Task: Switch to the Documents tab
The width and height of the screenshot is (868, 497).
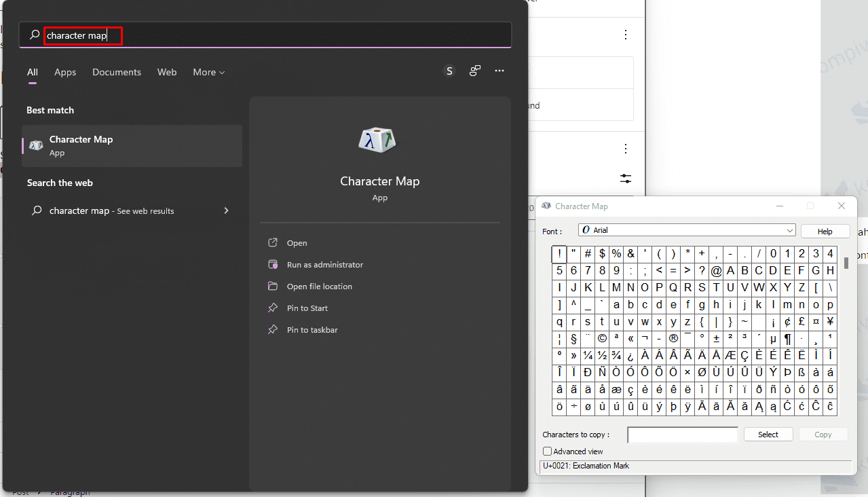Action: (116, 72)
